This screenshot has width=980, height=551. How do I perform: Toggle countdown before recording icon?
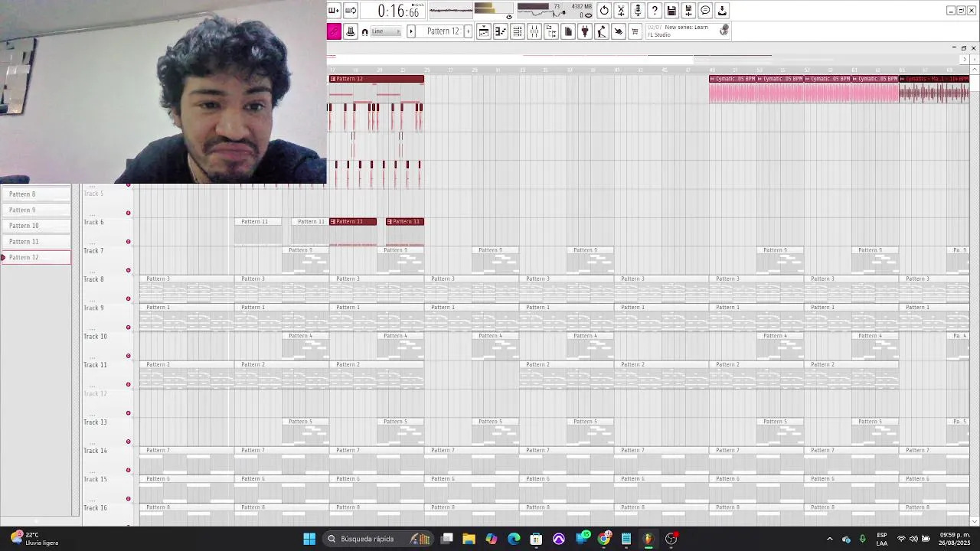[334, 10]
